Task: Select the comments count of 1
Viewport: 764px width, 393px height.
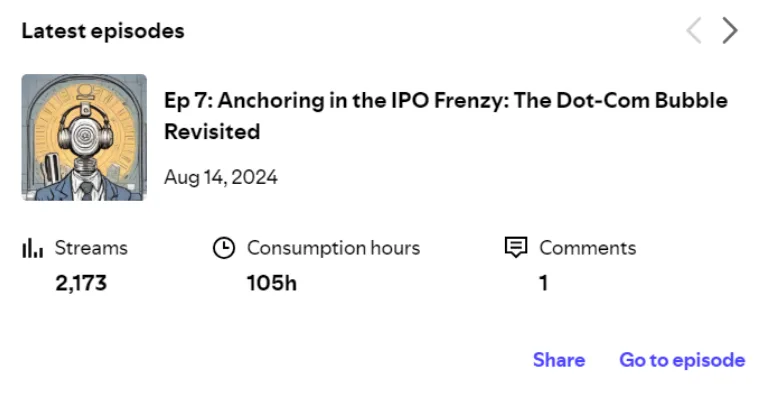Action: coord(544,283)
